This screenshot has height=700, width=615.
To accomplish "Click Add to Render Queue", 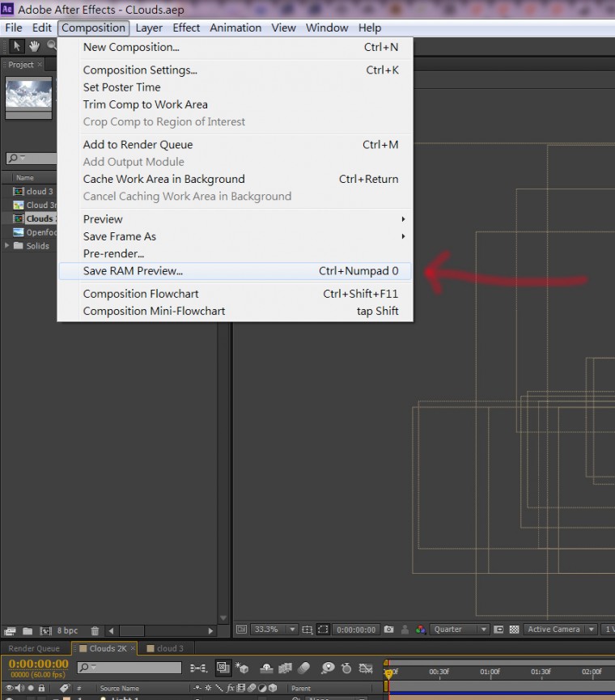I will tap(138, 145).
